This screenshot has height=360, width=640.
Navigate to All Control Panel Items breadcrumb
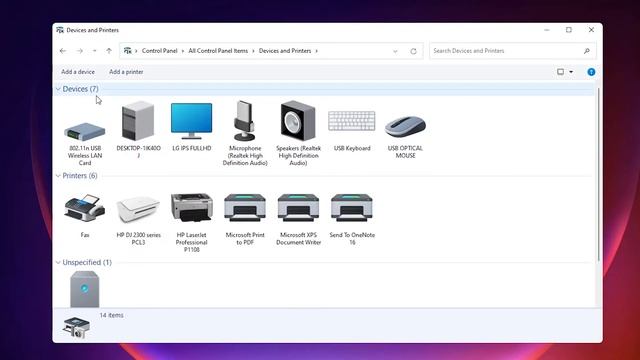[218, 51]
